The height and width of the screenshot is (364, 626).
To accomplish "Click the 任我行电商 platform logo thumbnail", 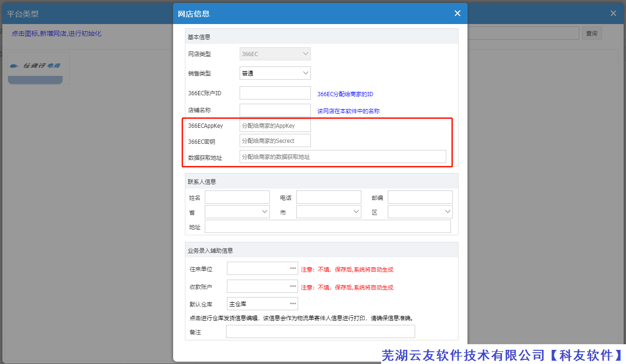I will (39, 68).
